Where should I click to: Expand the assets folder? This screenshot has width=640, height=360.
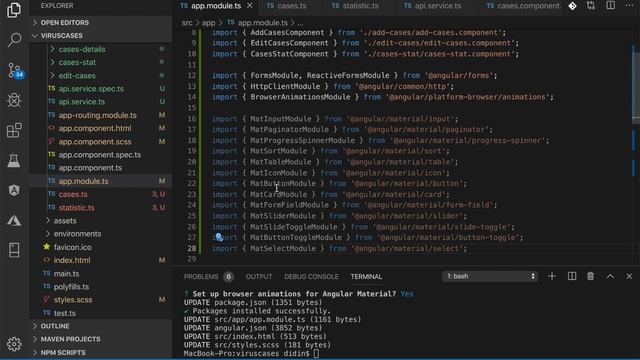point(64,221)
